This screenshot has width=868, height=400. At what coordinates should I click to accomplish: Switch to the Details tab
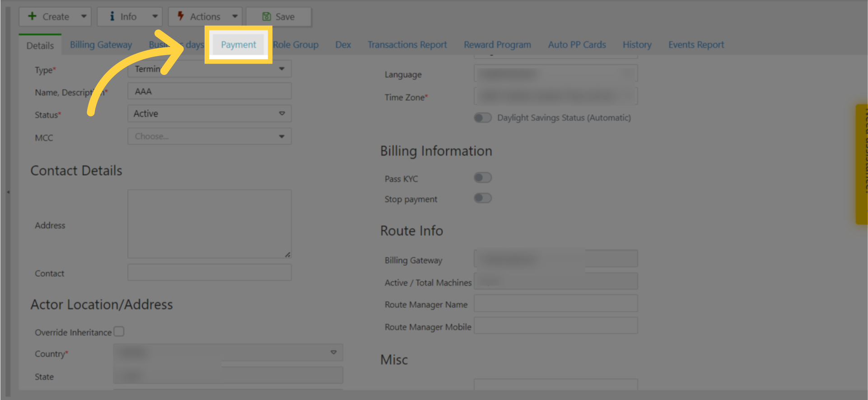click(x=40, y=45)
